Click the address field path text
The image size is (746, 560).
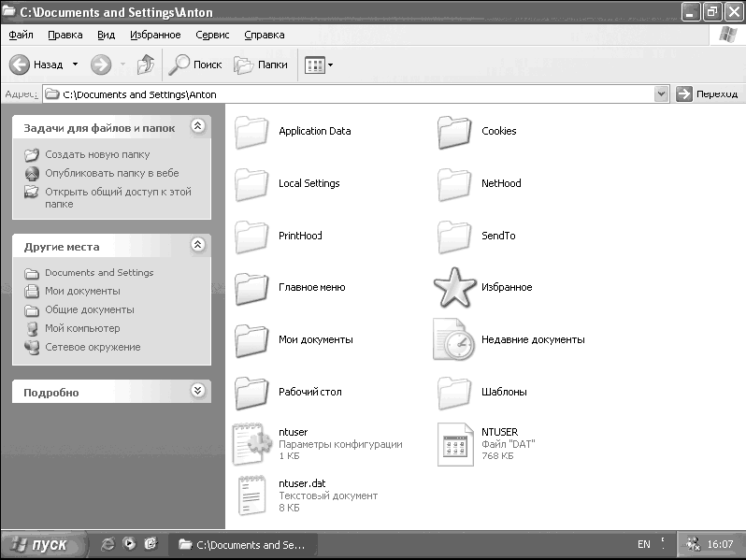tap(140, 94)
